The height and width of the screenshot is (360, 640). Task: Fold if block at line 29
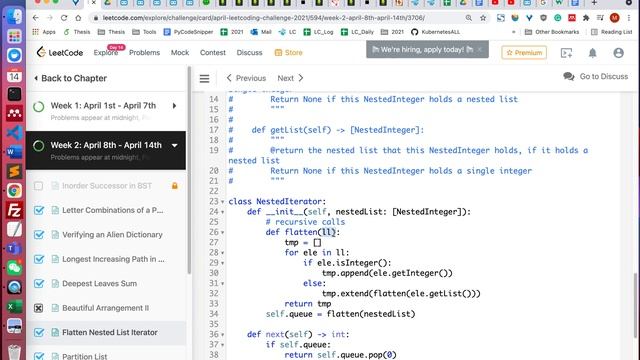tap(222, 263)
